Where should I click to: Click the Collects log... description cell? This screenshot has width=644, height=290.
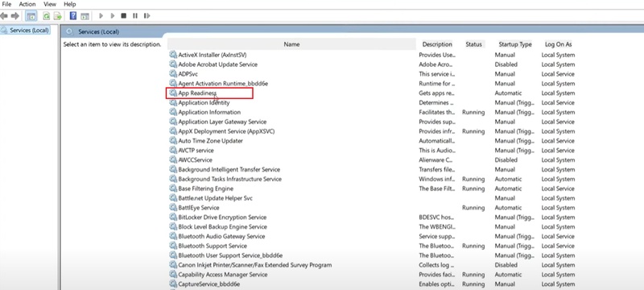436,265
